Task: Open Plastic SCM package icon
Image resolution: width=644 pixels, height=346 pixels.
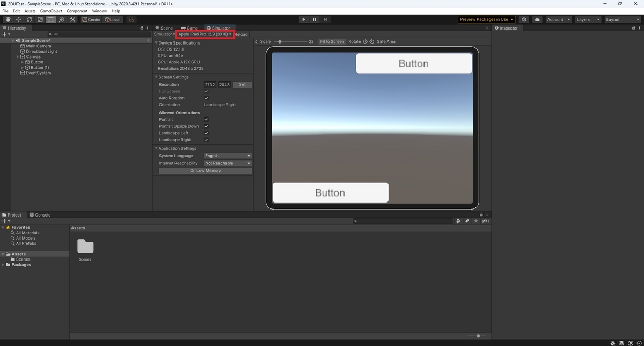Action: [x=524, y=19]
